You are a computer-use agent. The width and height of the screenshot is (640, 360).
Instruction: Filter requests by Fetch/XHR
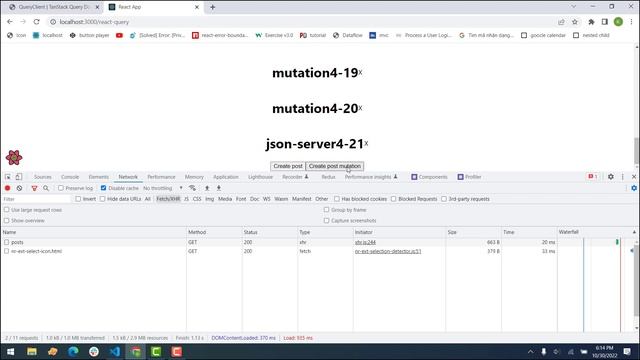[168, 199]
